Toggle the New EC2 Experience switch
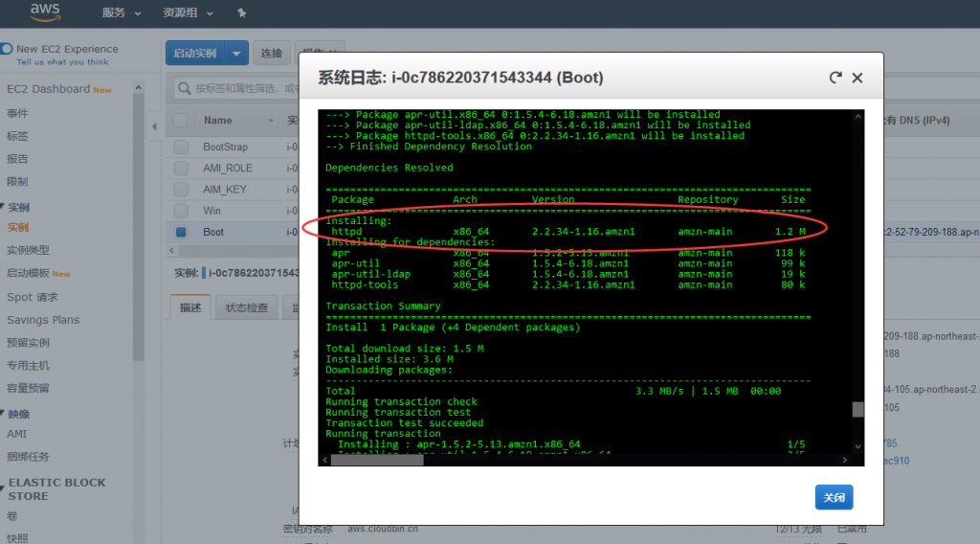This screenshot has height=544, width=980. (7, 48)
